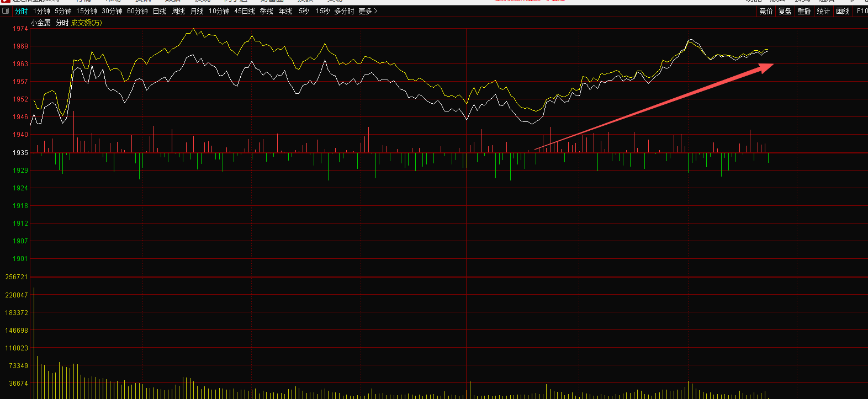Activate the 画线 drawing tool

tap(843, 11)
